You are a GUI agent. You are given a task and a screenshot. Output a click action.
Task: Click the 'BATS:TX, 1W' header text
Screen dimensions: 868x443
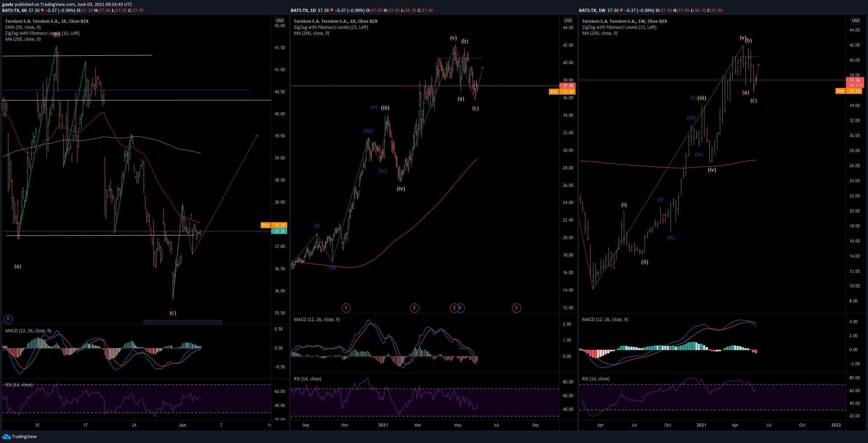(x=592, y=10)
